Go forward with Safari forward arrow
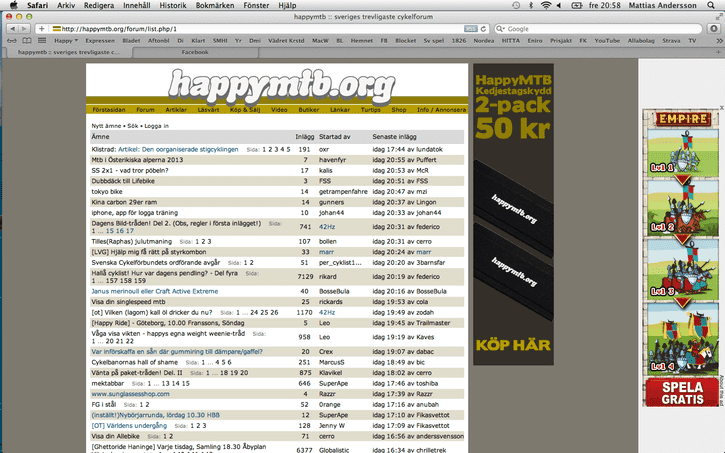The height and width of the screenshot is (453, 725). pyautogui.click(x=24, y=29)
